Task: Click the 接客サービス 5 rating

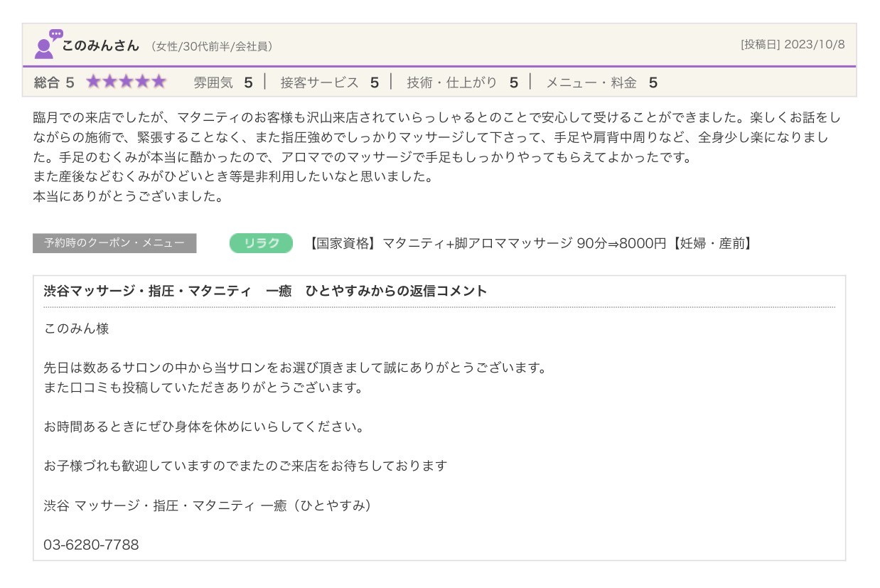Action: (330, 82)
